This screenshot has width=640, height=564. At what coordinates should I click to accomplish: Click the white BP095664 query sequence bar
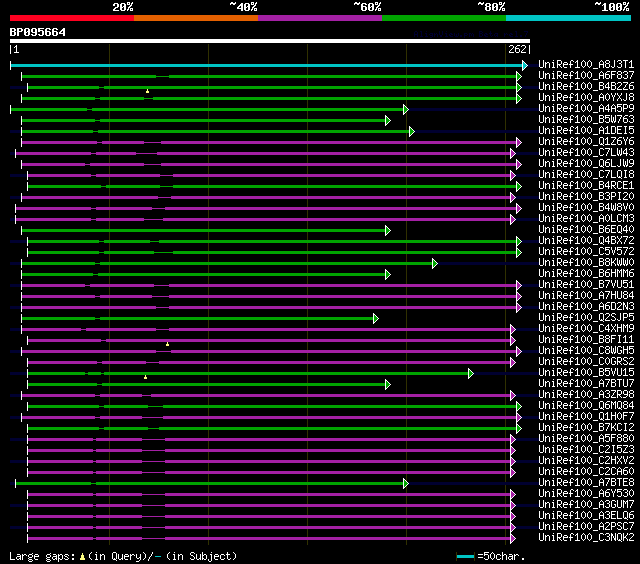point(270,41)
